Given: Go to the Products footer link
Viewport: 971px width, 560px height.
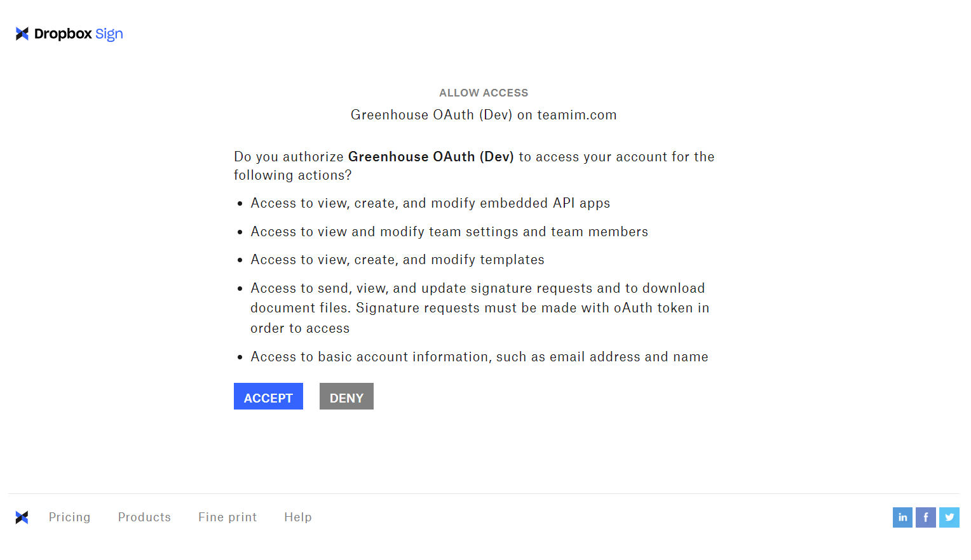Looking at the screenshot, I should click(x=144, y=517).
